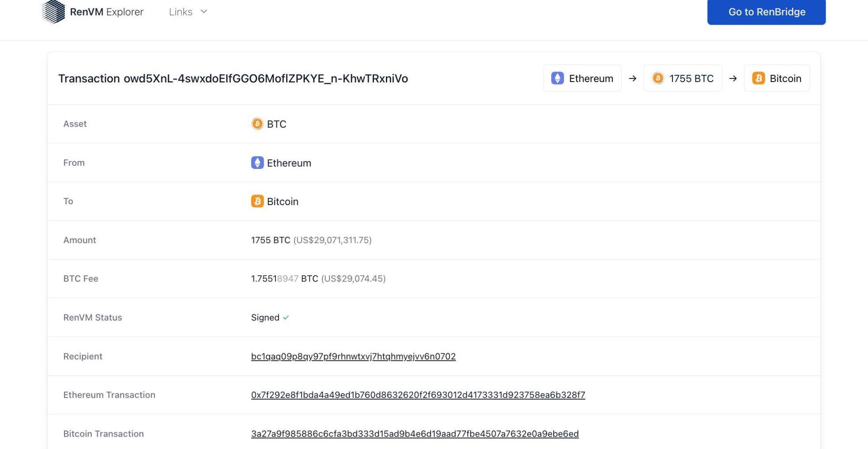Image resolution: width=868 pixels, height=449 pixels.
Task: Open the Links menu
Action: tap(181, 12)
